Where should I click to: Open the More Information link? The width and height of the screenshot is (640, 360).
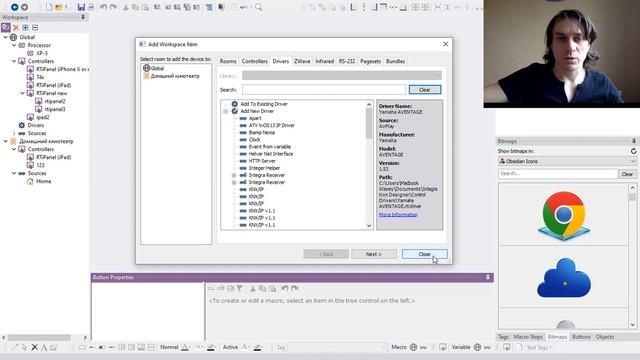[398, 214]
